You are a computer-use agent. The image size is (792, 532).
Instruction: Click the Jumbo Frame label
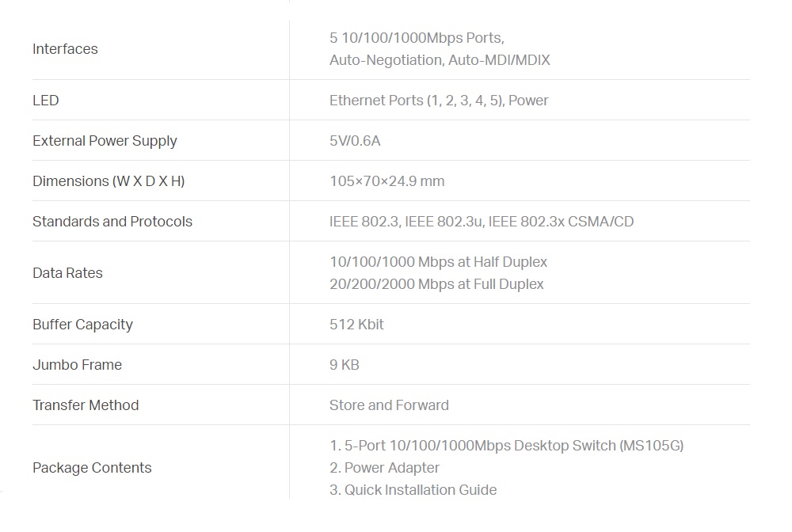coord(78,365)
